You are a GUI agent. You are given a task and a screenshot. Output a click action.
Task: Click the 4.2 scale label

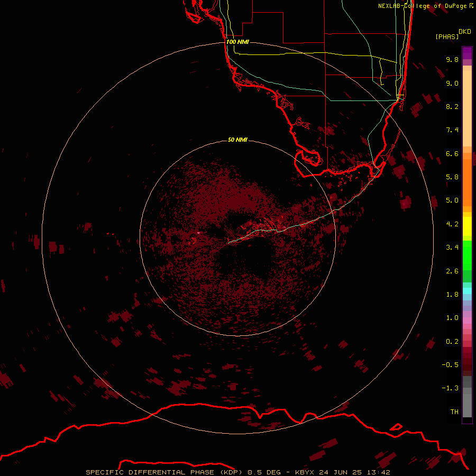point(452,224)
